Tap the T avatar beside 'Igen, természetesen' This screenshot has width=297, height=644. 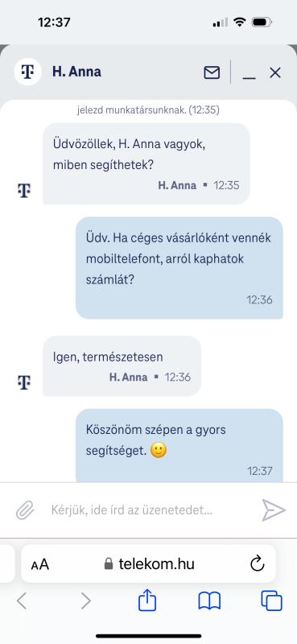click(x=24, y=382)
